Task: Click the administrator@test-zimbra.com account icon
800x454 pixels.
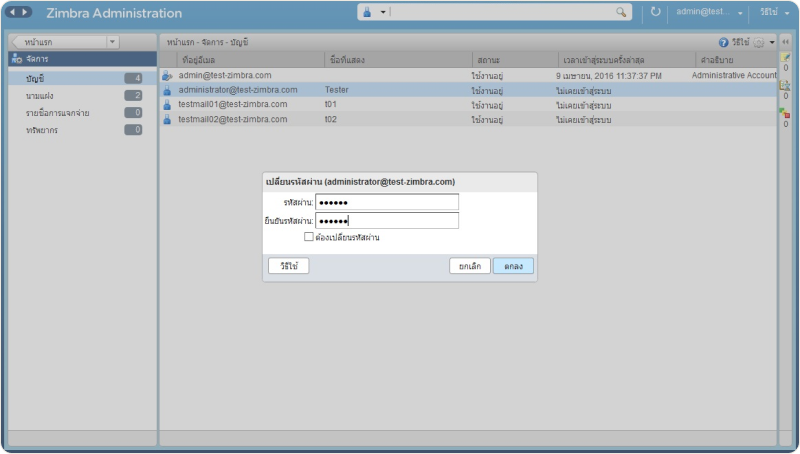Action: pos(167,90)
